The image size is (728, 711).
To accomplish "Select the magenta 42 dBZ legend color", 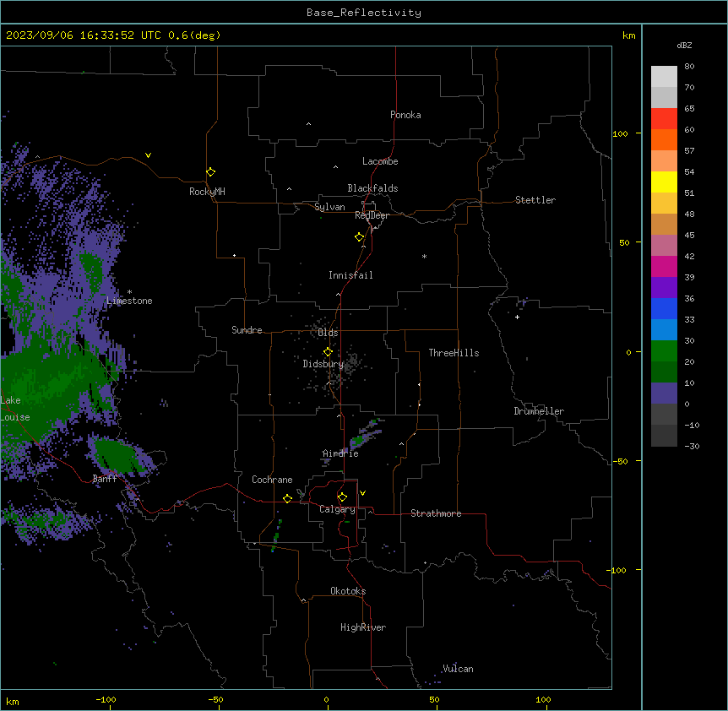I will 664,266.
